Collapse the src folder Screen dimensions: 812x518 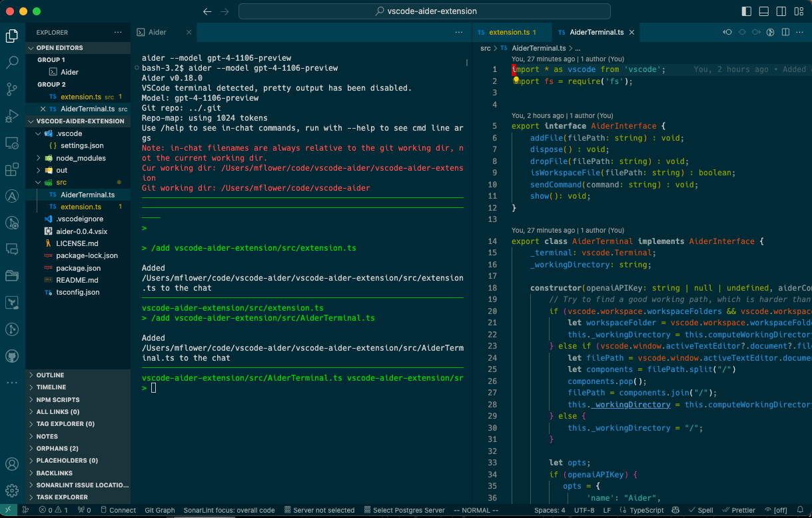[x=78, y=182]
